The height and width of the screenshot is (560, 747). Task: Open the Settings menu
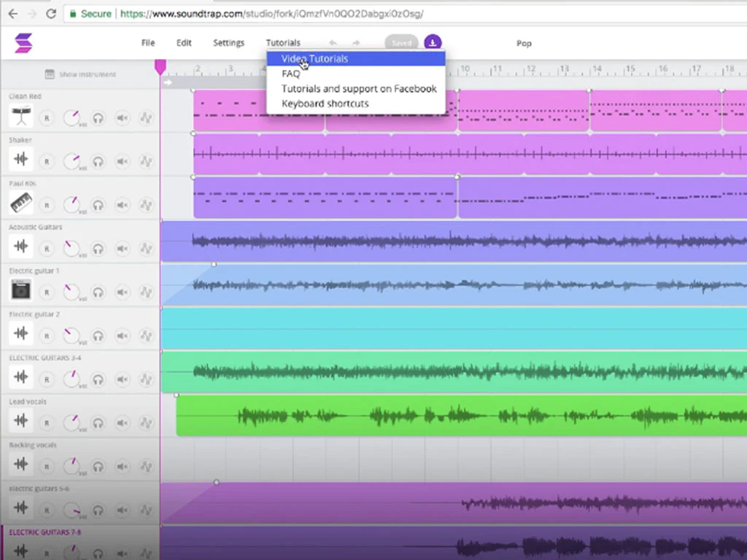(228, 43)
